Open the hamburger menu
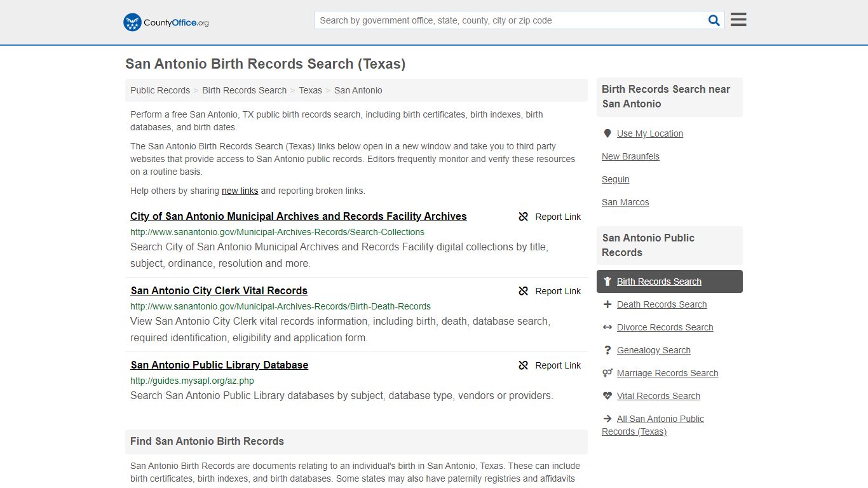The image size is (868, 488). click(x=738, y=20)
